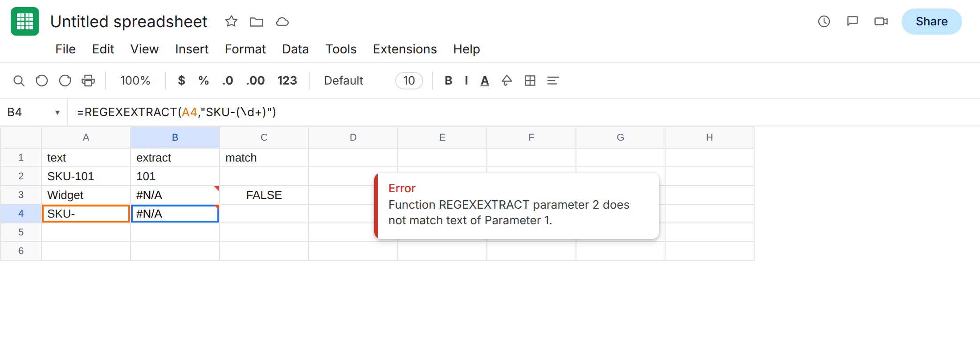This screenshot has width=980, height=356.
Task: Open the fill color picker
Action: (507, 81)
